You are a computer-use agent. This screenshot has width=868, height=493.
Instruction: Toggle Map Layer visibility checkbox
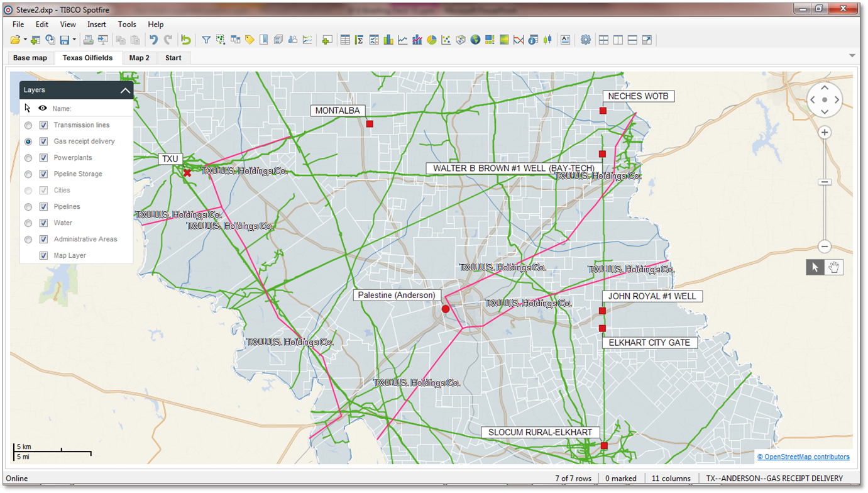(x=43, y=256)
